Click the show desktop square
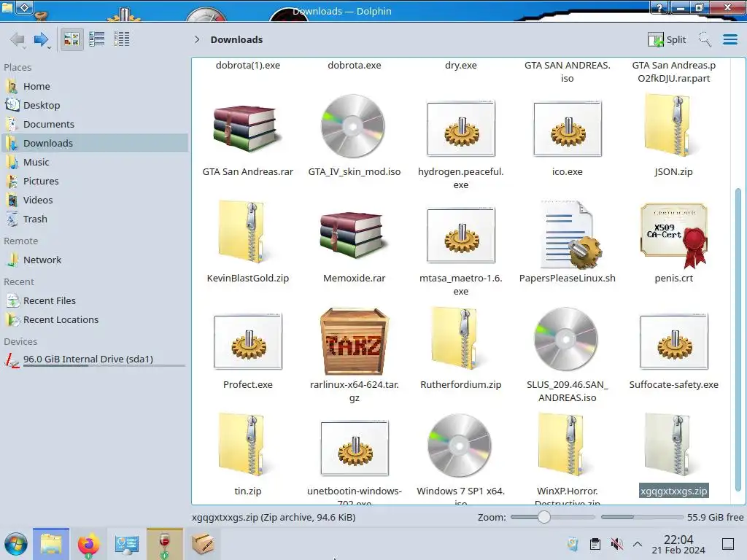The image size is (747, 560). click(728, 544)
